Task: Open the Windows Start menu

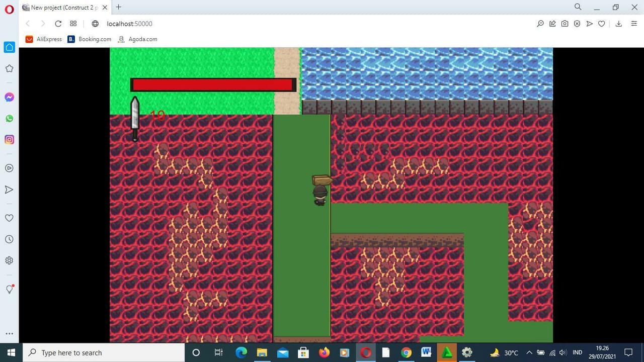Action: (11, 352)
